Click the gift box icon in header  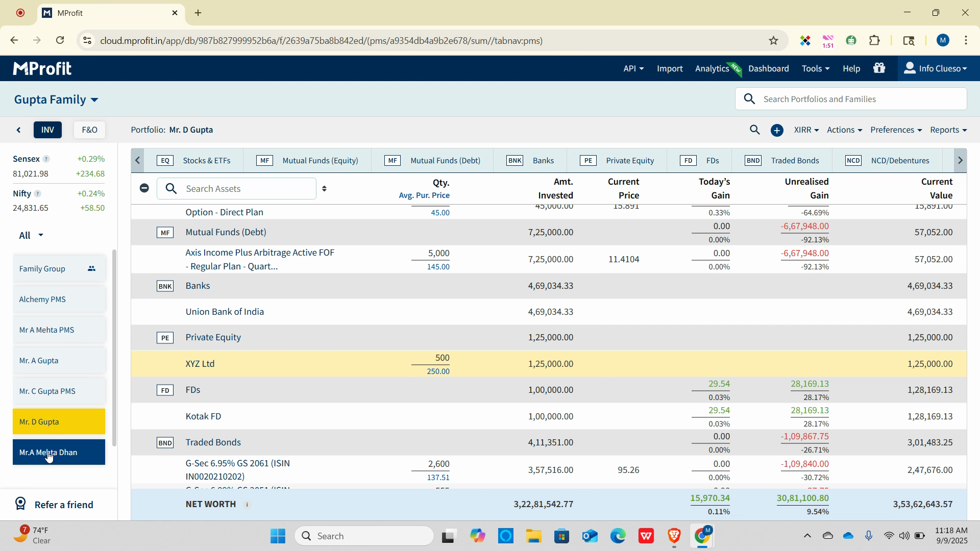coord(879,68)
